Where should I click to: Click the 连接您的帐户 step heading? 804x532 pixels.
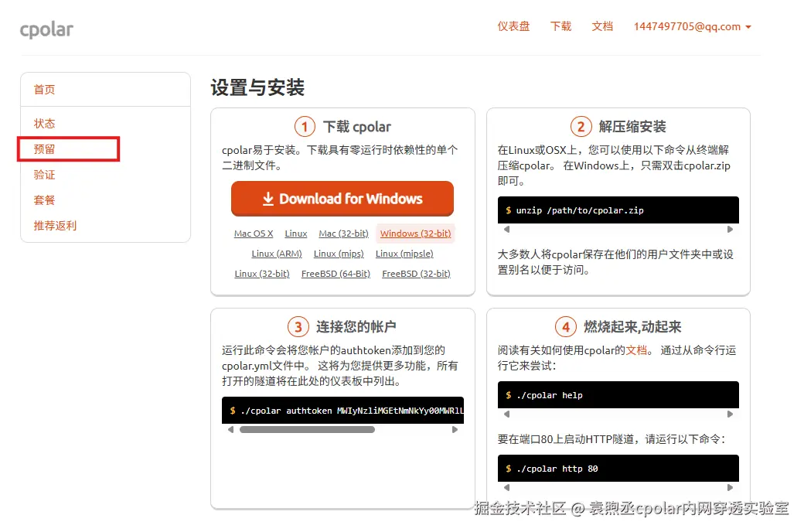pos(356,327)
